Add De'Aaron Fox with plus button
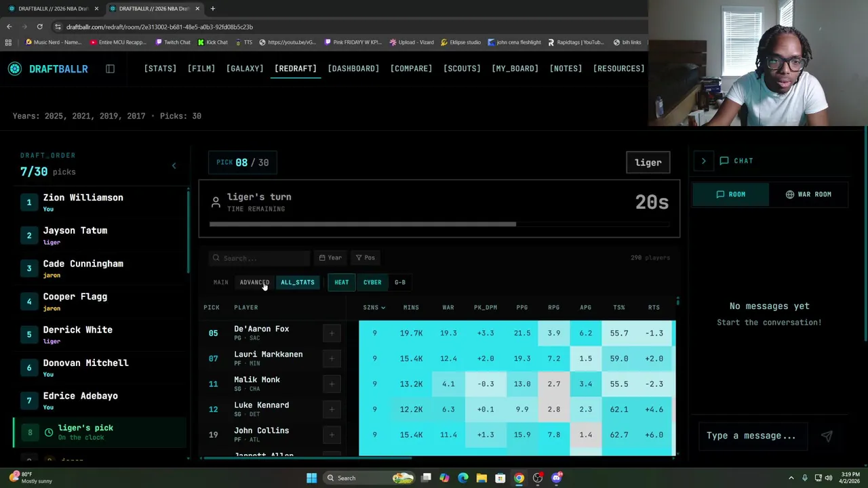868x488 pixels. click(332, 333)
